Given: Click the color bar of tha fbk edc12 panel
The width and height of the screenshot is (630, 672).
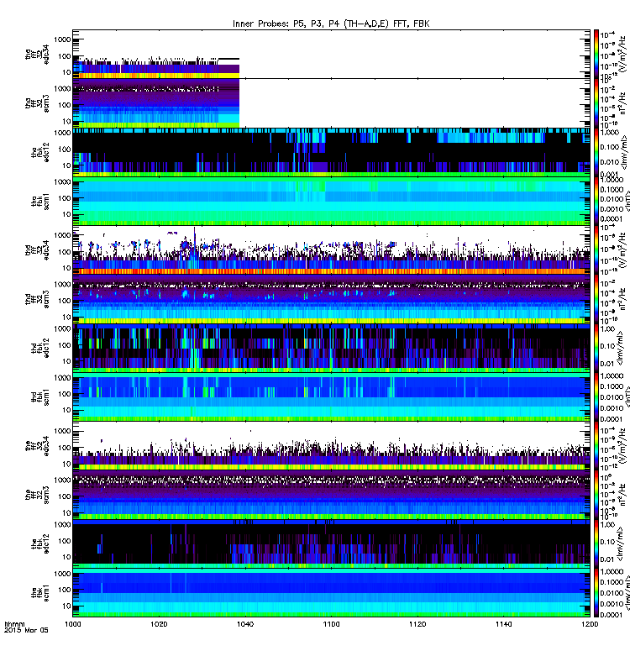Looking at the screenshot, I should click(x=596, y=152).
